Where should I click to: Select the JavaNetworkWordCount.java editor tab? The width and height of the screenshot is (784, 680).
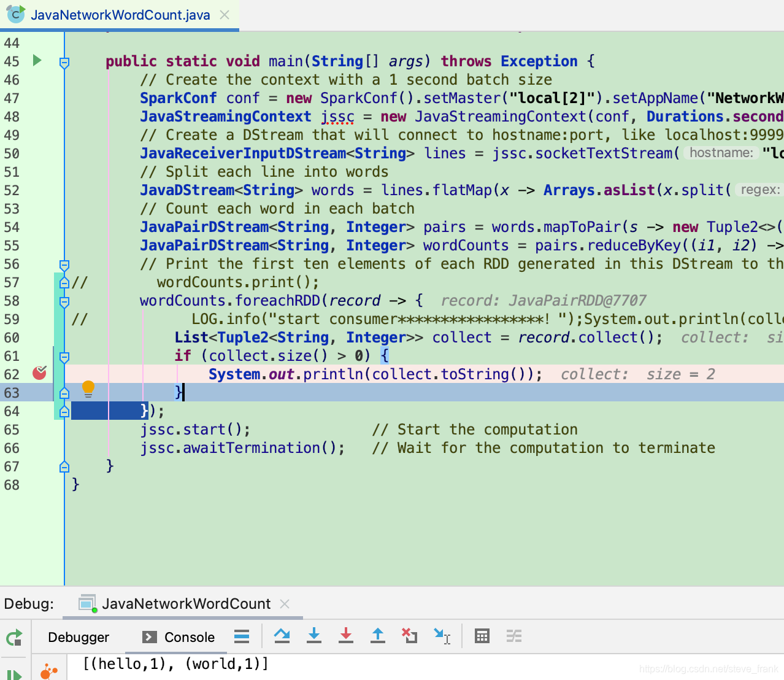click(x=120, y=15)
